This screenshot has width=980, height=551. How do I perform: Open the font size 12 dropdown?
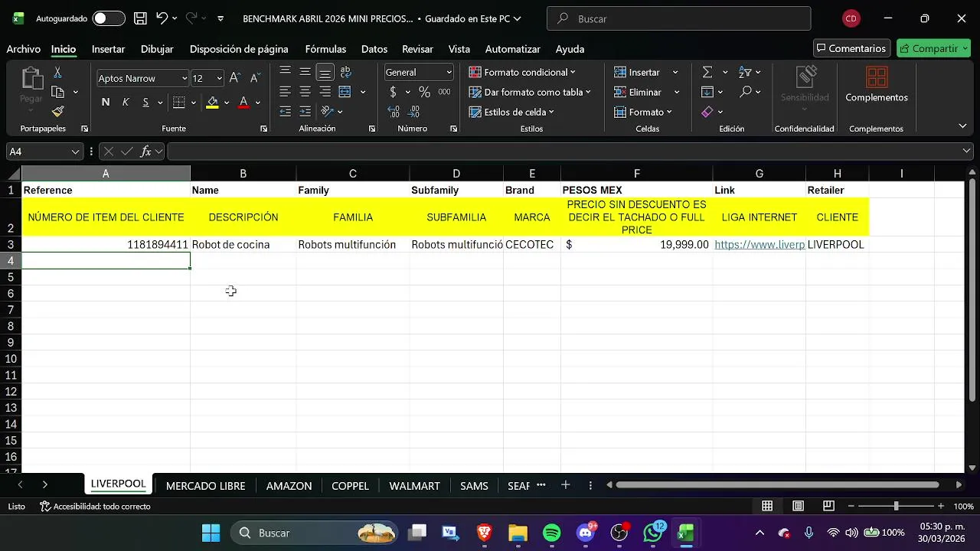click(x=219, y=78)
